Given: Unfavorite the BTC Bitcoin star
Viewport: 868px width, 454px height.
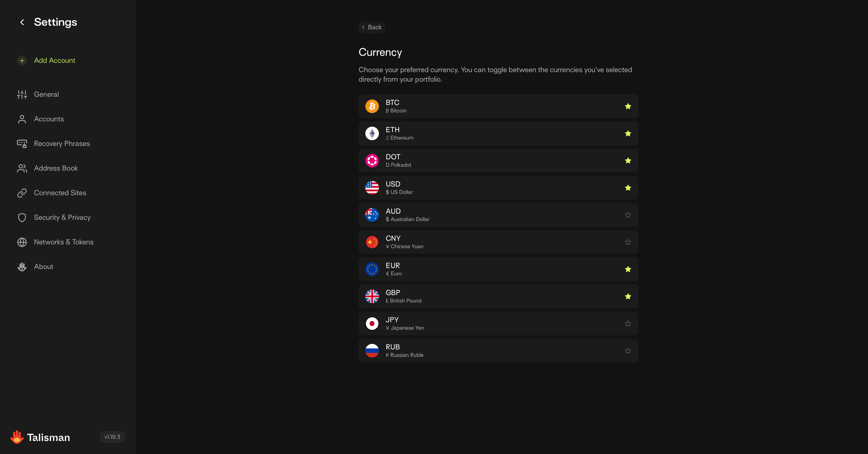Looking at the screenshot, I should click(628, 106).
